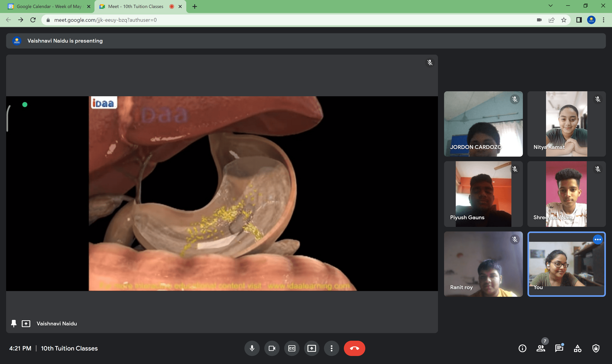Open more options three-dot menu in call bar
Screen dimensions: 612x364
[x=331, y=348]
